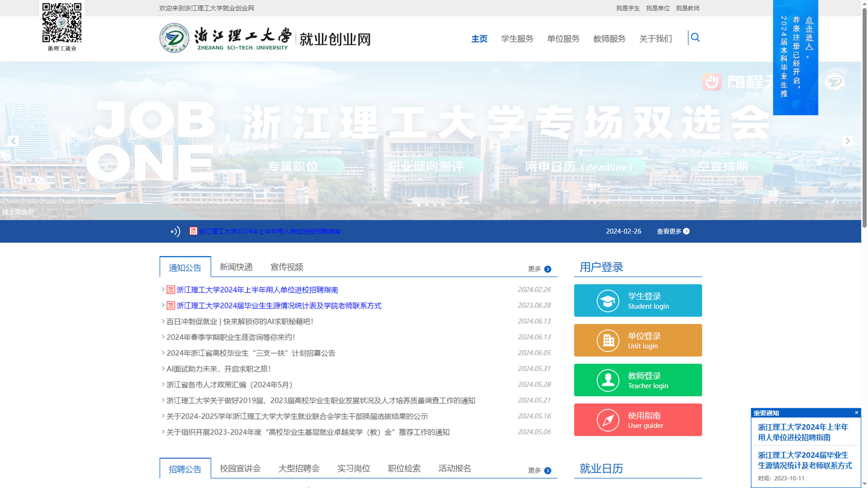868x488 pixels.
Task: Click the 使用指南 User guider button
Action: 638,420
